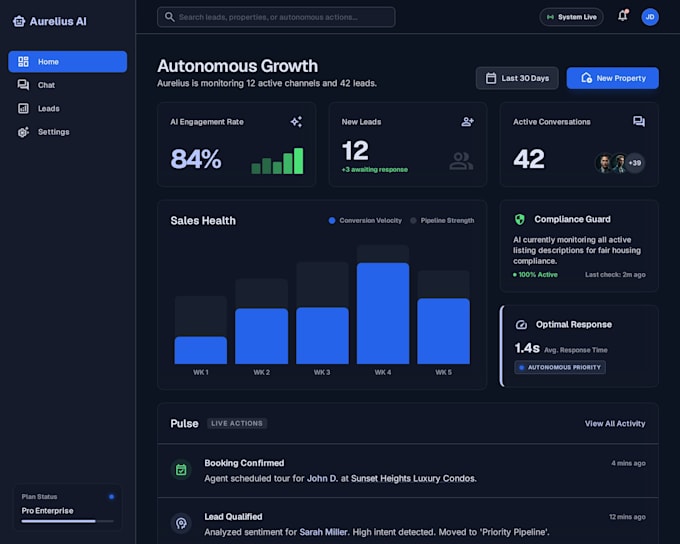Open the John D. link in Booking Confirmed
The width and height of the screenshot is (680, 544).
click(322, 478)
